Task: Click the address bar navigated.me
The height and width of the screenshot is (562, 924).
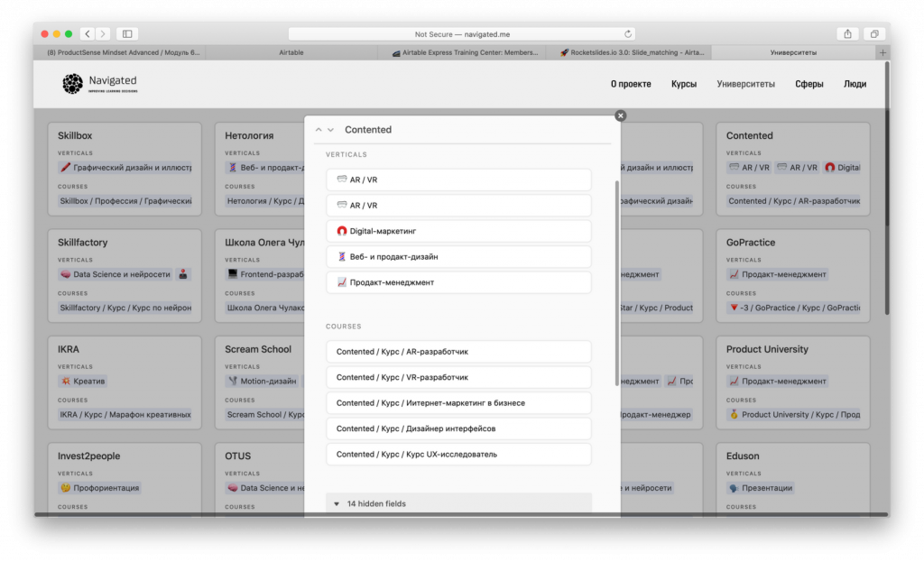Action: (x=462, y=34)
